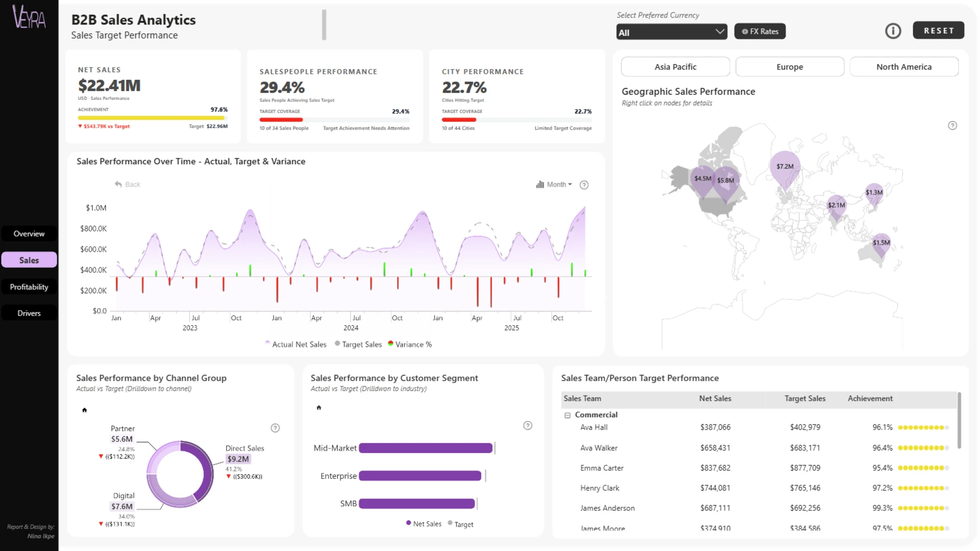
Task: Click the 95.4% achievement value
Action: coord(883,468)
